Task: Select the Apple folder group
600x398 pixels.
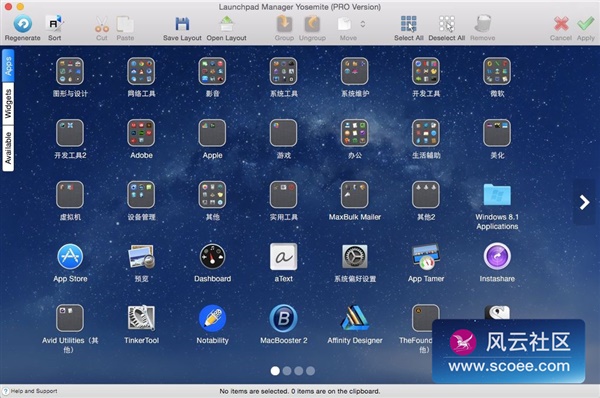Action: [x=212, y=133]
